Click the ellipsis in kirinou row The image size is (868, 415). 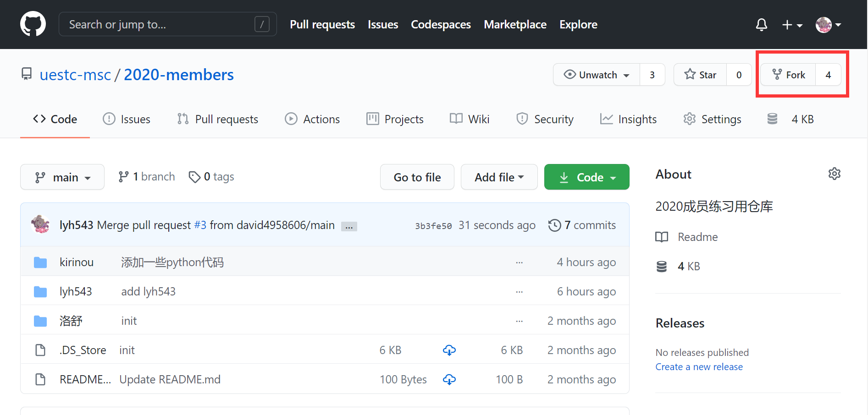pos(519,262)
